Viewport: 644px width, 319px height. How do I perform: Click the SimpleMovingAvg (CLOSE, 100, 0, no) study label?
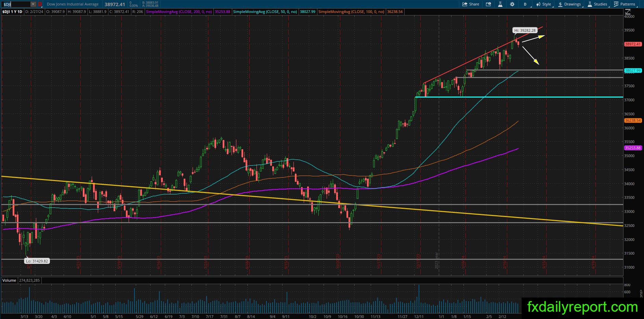pyautogui.click(x=351, y=12)
